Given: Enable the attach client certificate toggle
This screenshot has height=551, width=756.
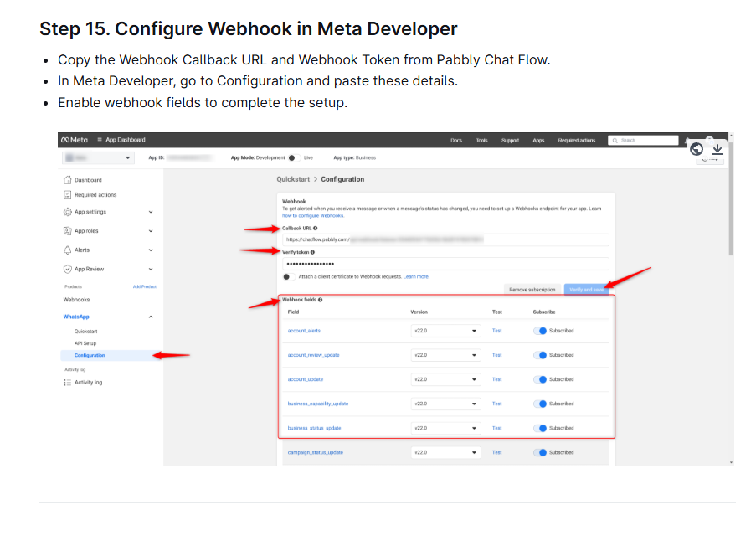Looking at the screenshot, I should [x=289, y=276].
